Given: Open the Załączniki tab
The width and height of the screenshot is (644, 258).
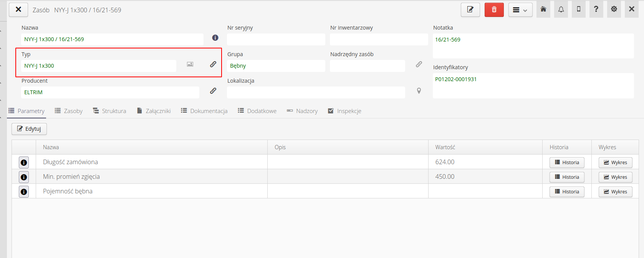Looking at the screenshot, I should click(154, 111).
